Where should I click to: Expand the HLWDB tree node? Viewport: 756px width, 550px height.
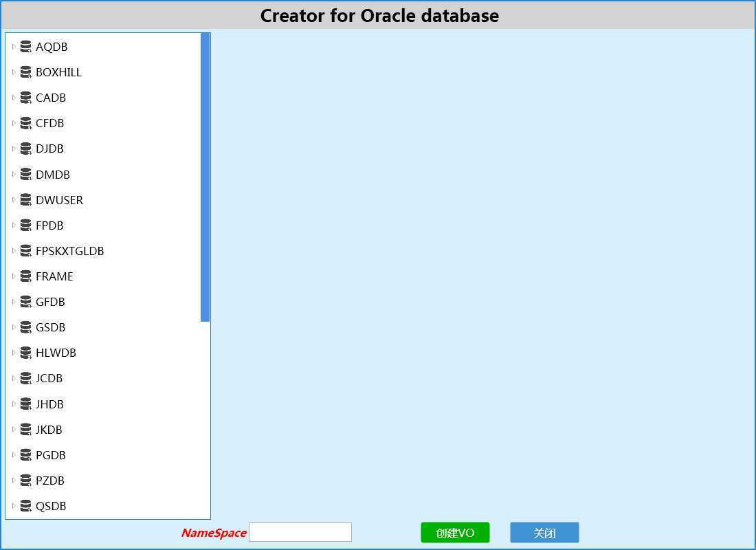(14, 353)
